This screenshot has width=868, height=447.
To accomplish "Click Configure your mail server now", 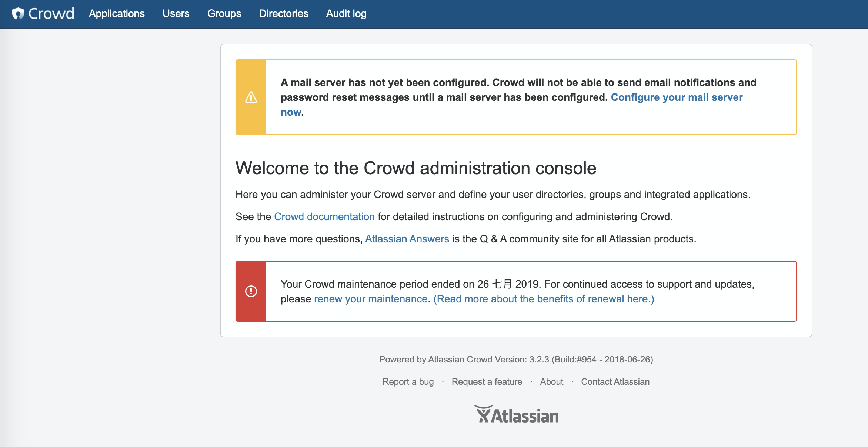I will tap(677, 97).
